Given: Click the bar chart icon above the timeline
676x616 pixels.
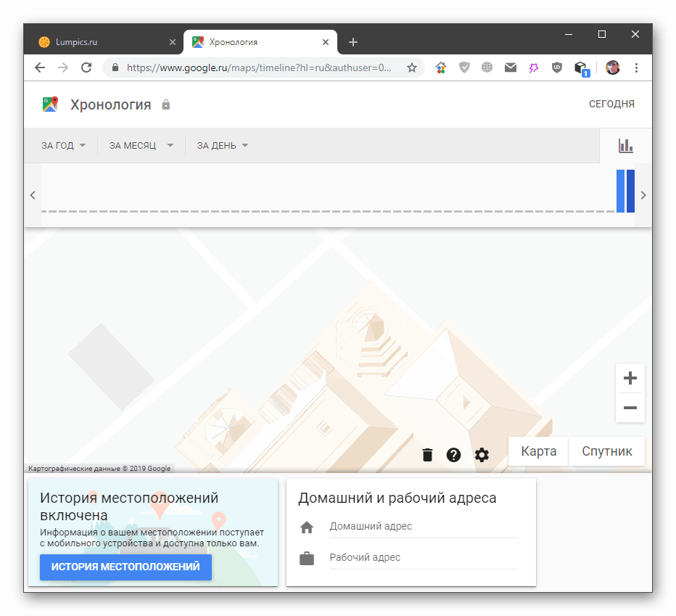Looking at the screenshot, I should 625,145.
